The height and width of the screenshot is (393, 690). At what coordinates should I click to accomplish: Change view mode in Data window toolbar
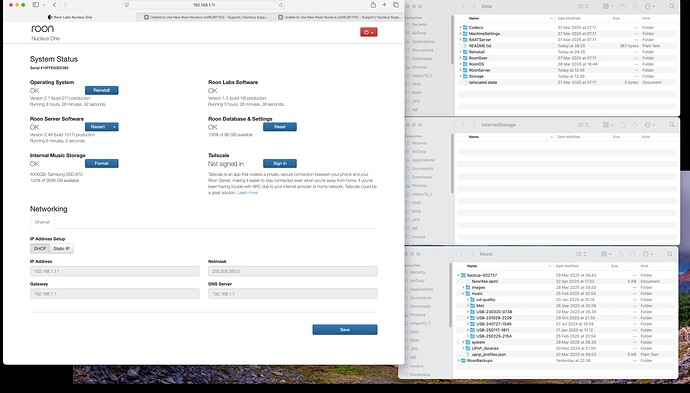[x=583, y=6]
